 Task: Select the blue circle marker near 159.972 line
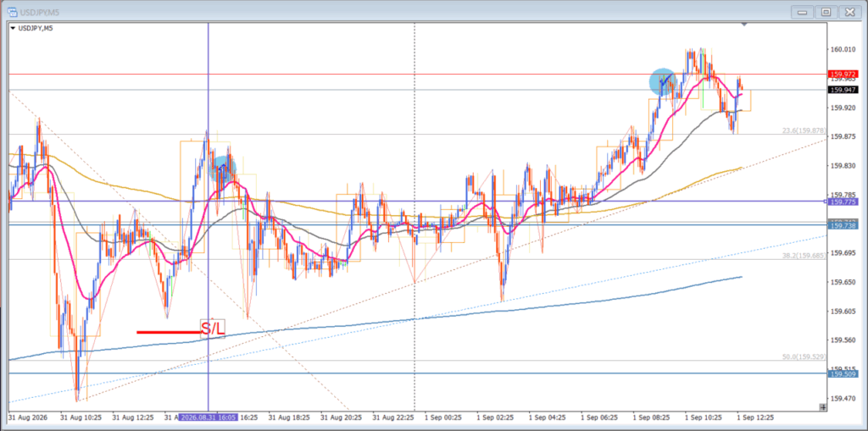663,82
